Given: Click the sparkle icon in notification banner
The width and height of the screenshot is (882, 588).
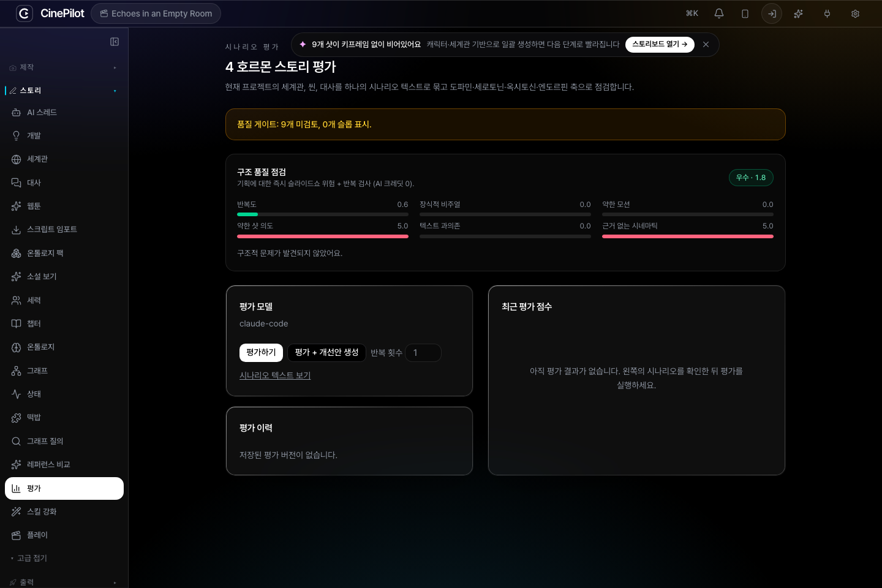Looking at the screenshot, I should click(303, 44).
